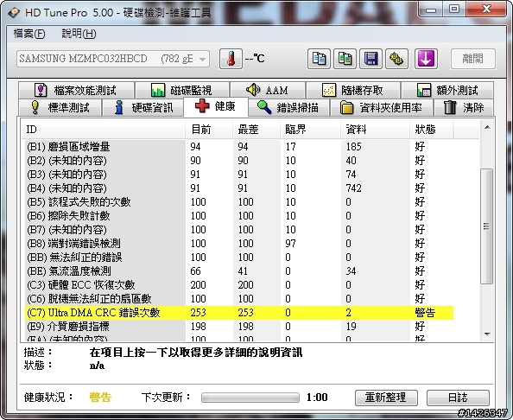Click threshold value 97 in the B8 row

pyautogui.click(x=290, y=243)
